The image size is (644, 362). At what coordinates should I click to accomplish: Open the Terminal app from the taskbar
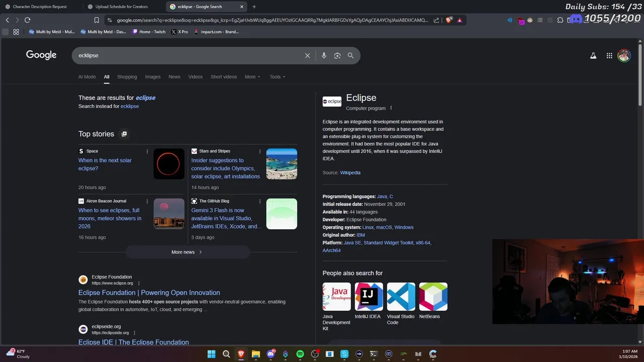pos(373,354)
